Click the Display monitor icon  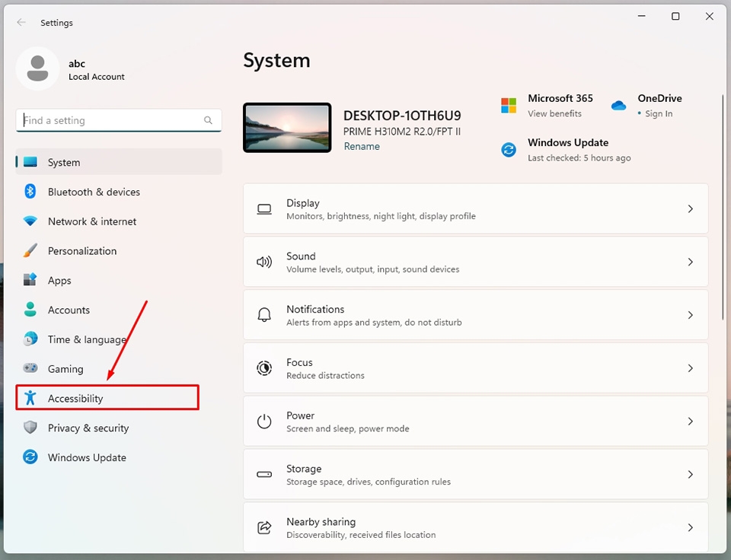pos(264,209)
